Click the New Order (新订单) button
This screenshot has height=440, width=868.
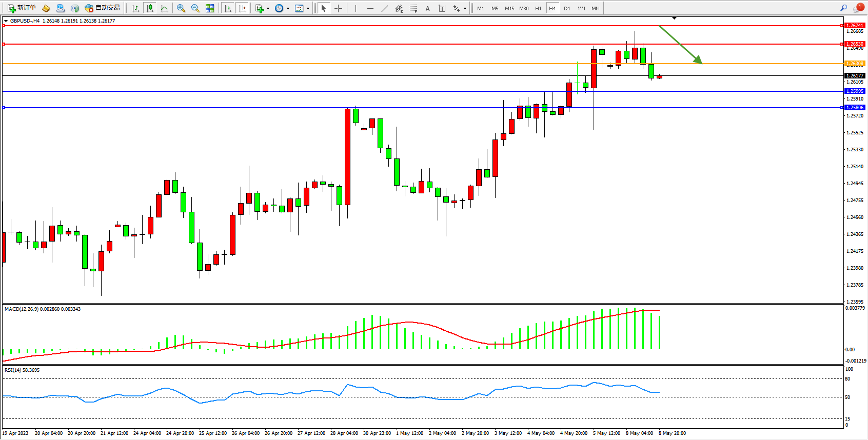(22, 8)
